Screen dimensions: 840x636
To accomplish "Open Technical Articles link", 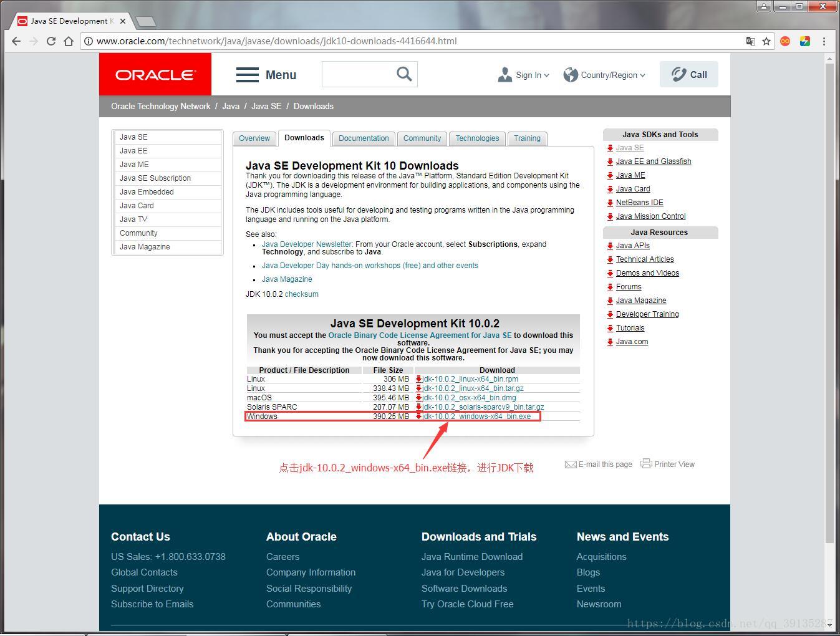I will coord(645,259).
